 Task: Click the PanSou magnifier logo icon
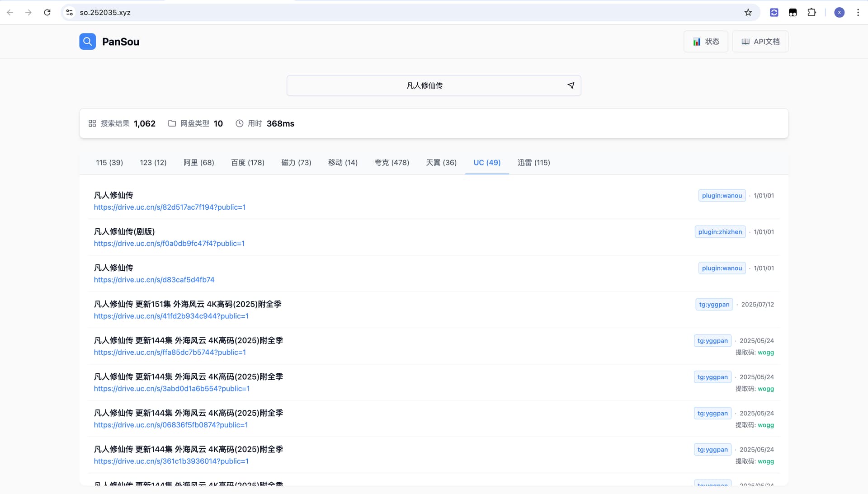coord(87,42)
